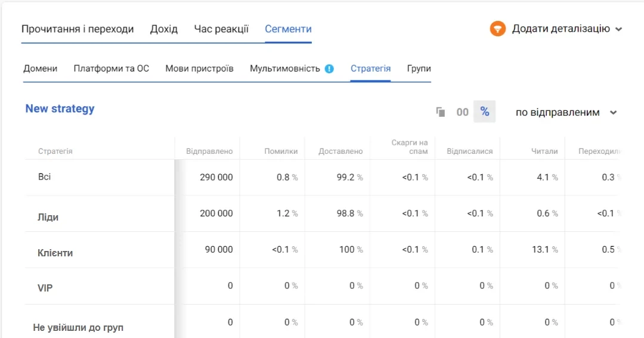Click 200 000 sent value
644x338 pixels.
coord(216,213)
